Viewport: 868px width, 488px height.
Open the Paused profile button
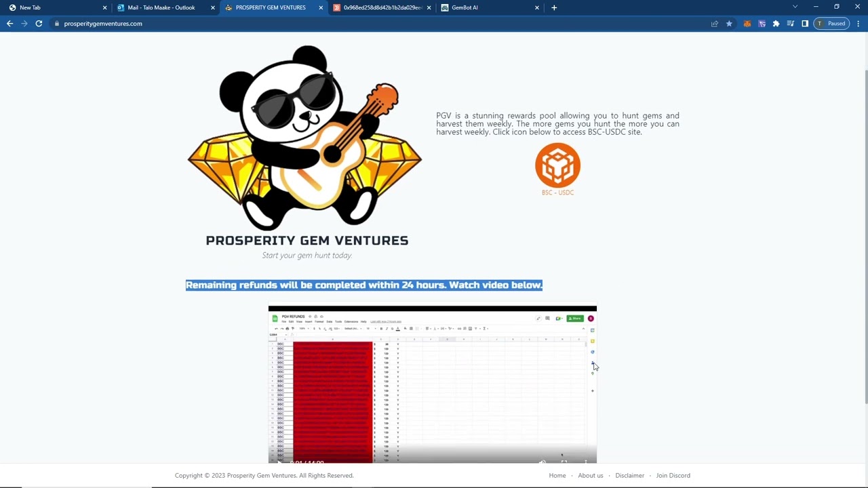pos(831,24)
